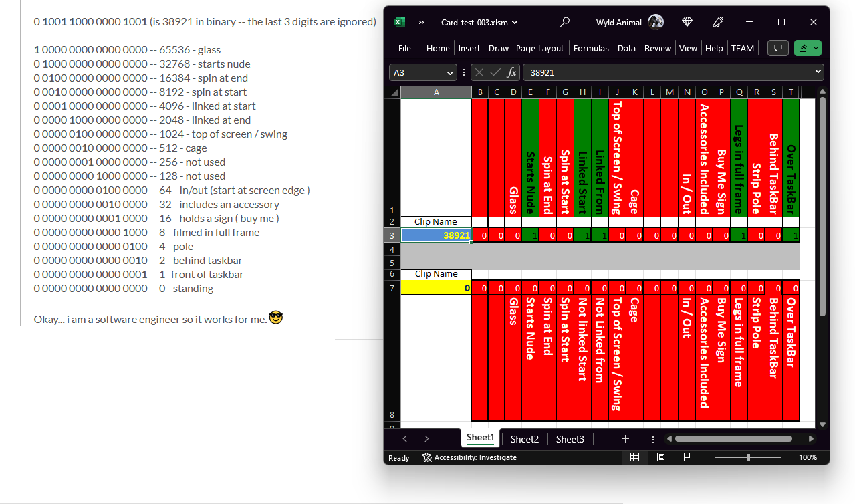Click the Insert Function fx icon
855x504 pixels.
(512, 72)
